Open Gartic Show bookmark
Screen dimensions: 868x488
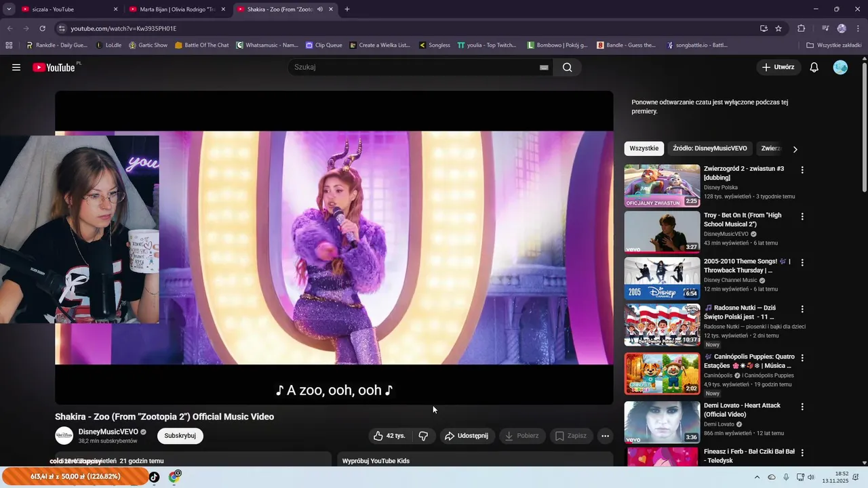[146, 45]
